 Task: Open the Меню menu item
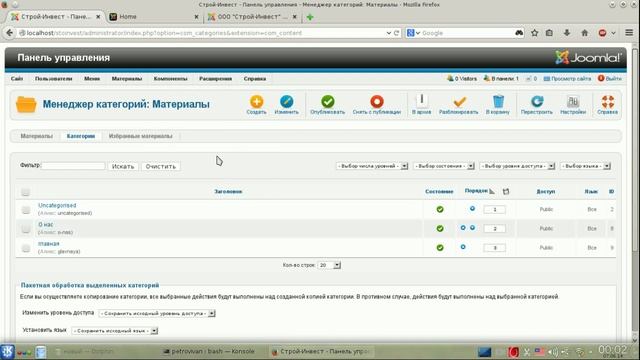92,78
